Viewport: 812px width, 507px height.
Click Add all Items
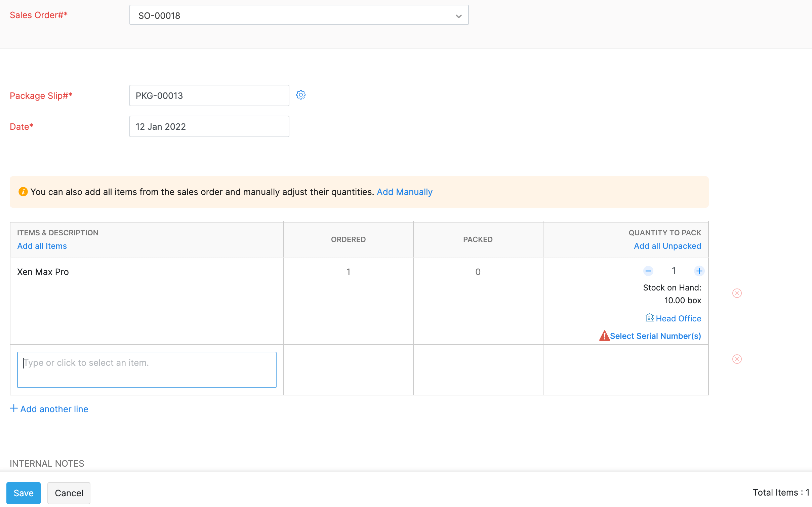coord(42,246)
